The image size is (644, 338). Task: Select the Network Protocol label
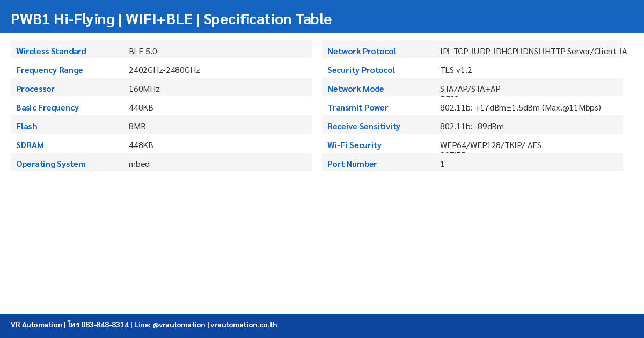pos(362,52)
